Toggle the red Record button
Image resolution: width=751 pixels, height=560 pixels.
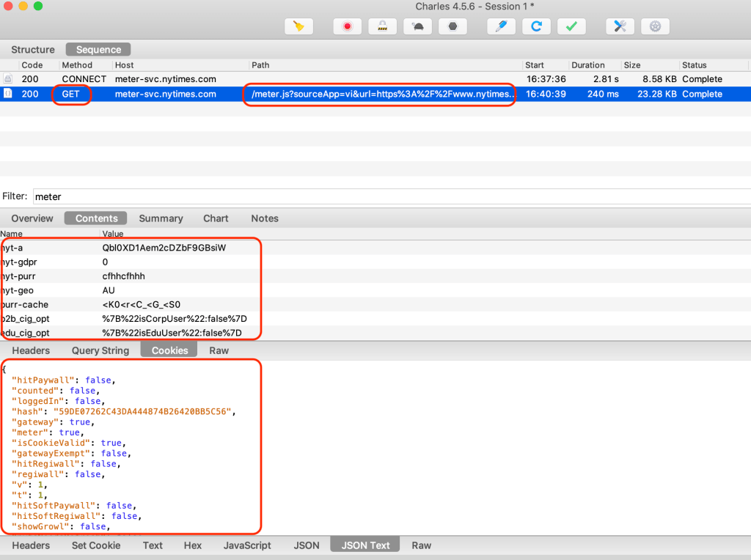pos(347,26)
